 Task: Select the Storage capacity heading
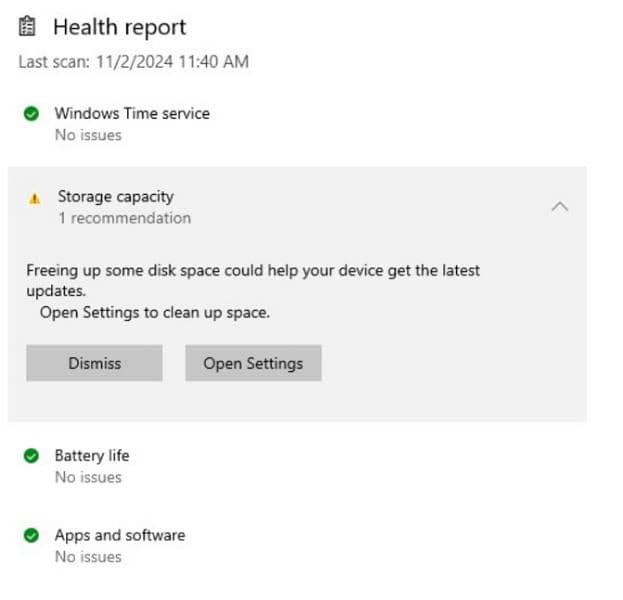[x=115, y=197]
